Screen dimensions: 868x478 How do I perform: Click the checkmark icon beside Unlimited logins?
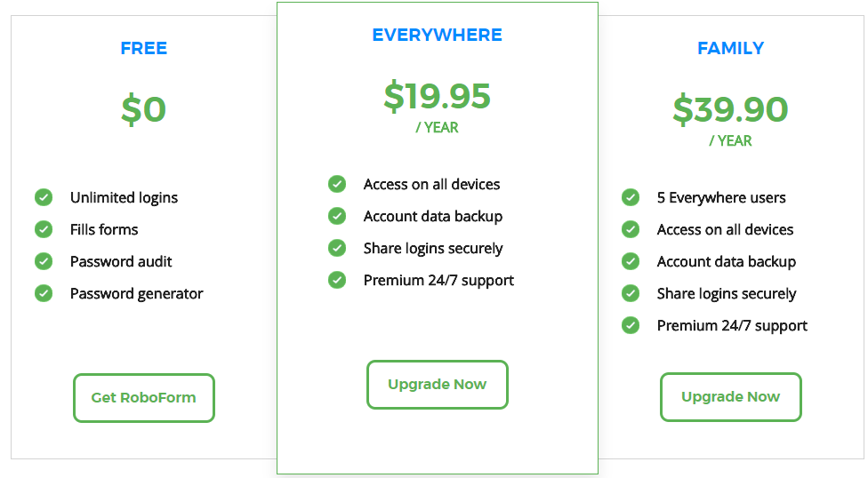point(44,197)
